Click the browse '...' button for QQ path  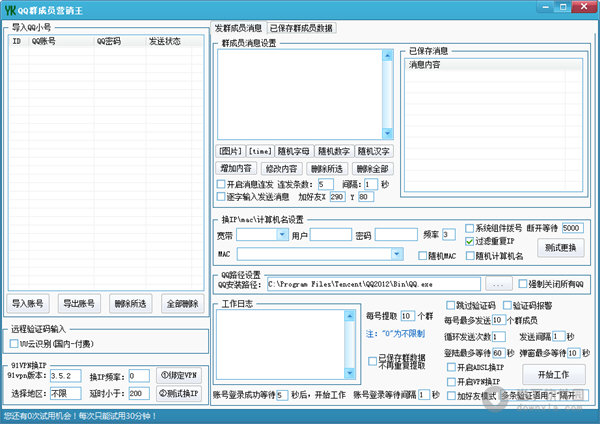tap(499, 283)
